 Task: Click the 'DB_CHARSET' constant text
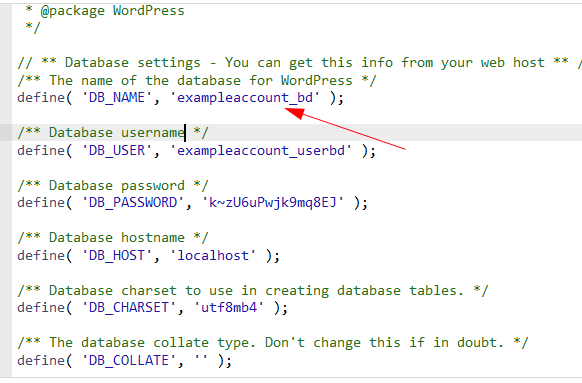click(128, 308)
